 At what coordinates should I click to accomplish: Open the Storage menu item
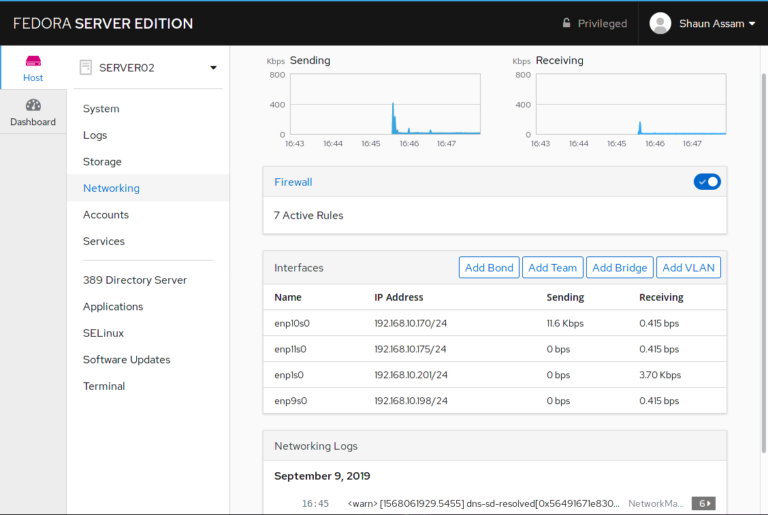102,162
